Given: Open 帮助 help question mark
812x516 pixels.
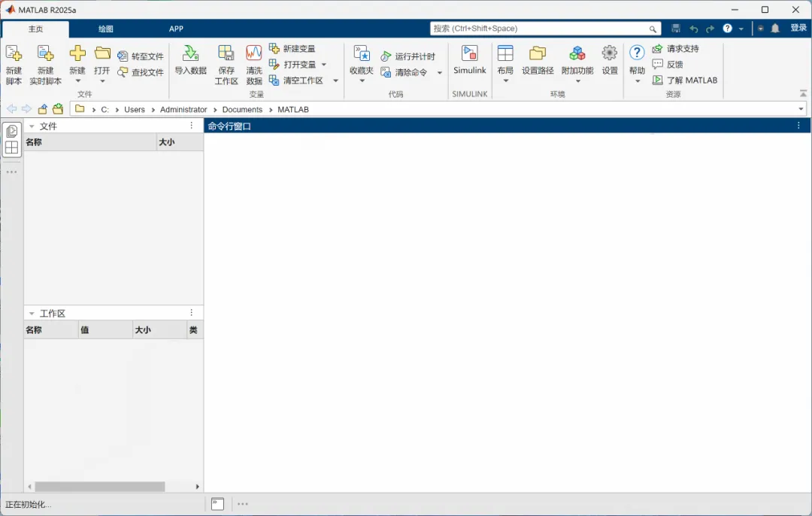Looking at the screenshot, I should click(637, 53).
